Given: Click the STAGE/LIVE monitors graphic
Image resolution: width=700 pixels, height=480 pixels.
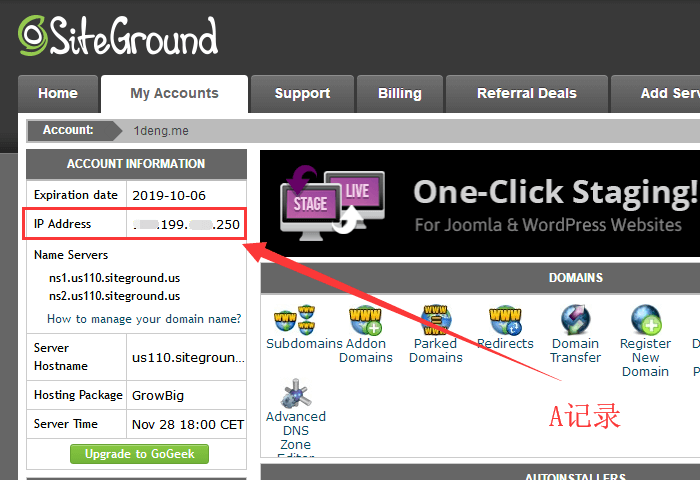Looking at the screenshot, I should click(x=332, y=203).
